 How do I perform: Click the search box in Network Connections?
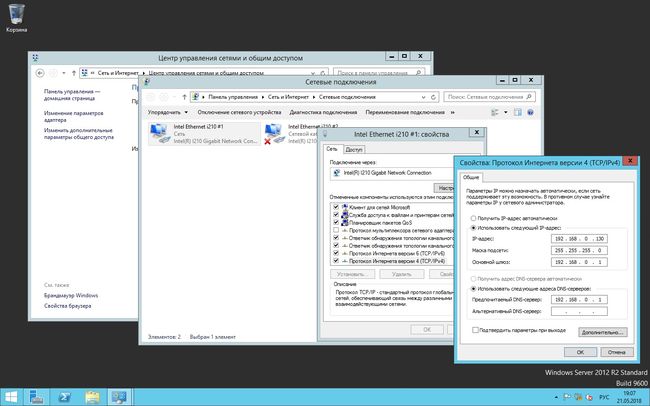(x=489, y=97)
